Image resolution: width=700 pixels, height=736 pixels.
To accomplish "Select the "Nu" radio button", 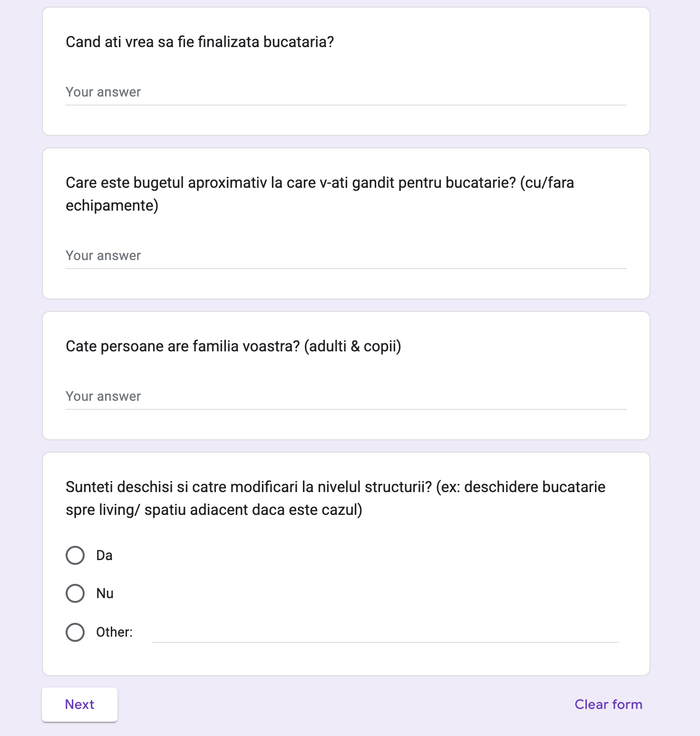I will point(75,593).
